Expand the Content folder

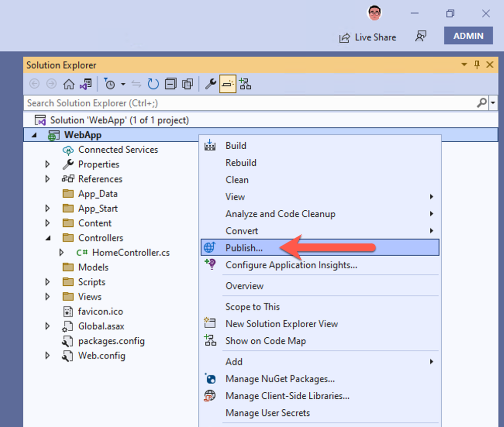47,223
